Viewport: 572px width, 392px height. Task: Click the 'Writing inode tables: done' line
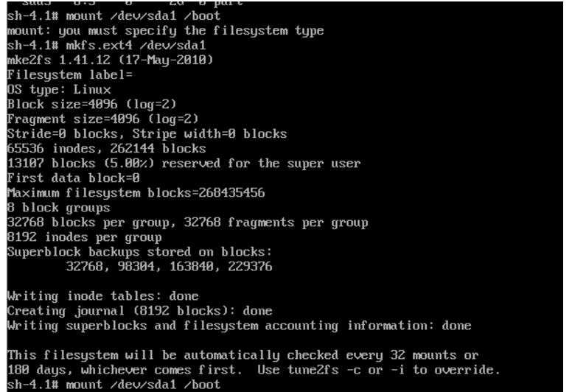click(103, 296)
